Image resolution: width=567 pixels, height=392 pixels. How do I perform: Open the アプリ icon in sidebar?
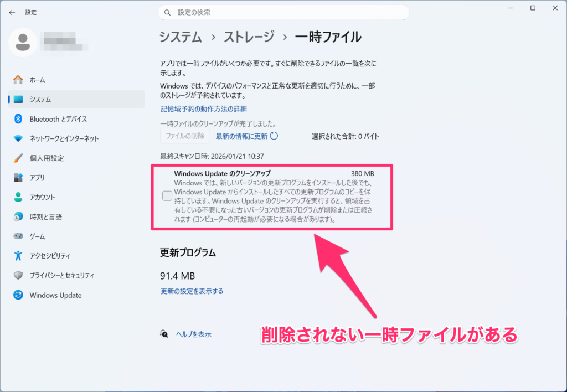[18, 178]
